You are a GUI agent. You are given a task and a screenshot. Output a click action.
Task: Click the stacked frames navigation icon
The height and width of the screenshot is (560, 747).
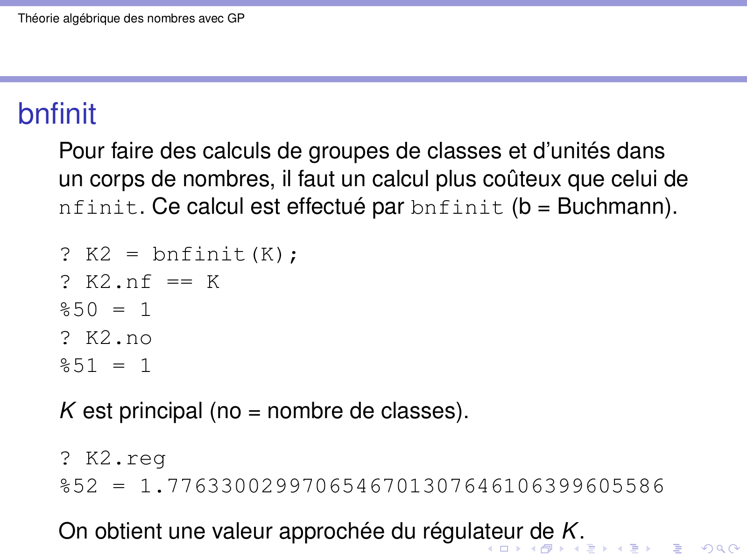(x=546, y=549)
